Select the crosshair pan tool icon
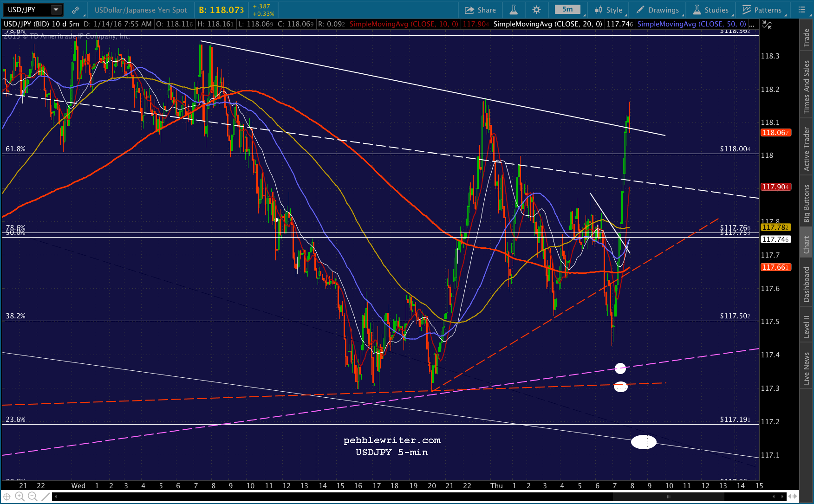Viewport: 814px width, 504px height. pyautogui.click(x=7, y=497)
